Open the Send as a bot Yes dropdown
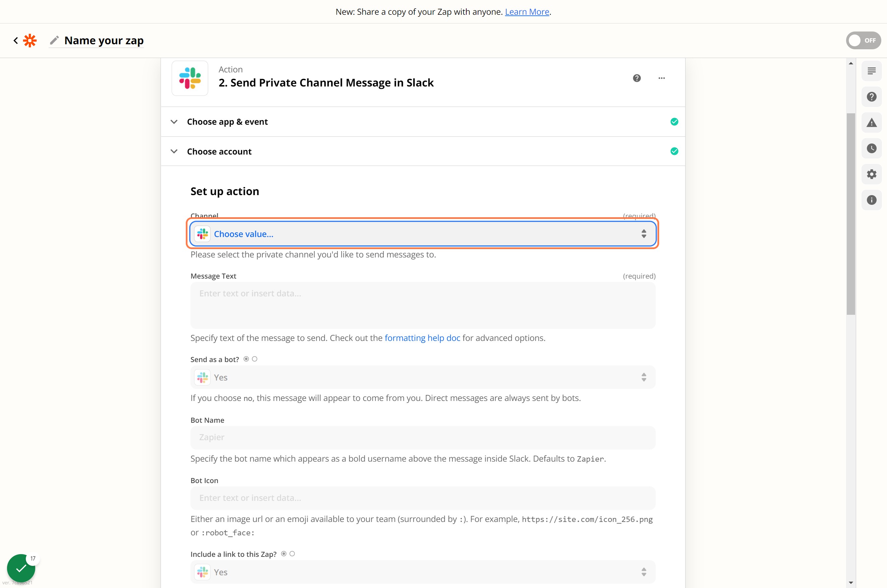 (423, 377)
